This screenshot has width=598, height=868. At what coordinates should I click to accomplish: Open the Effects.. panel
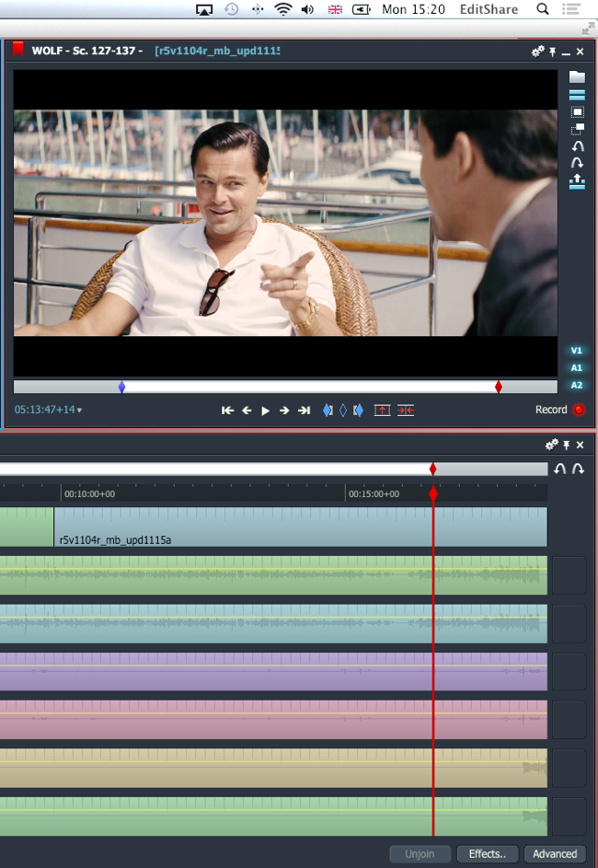(x=488, y=854)
